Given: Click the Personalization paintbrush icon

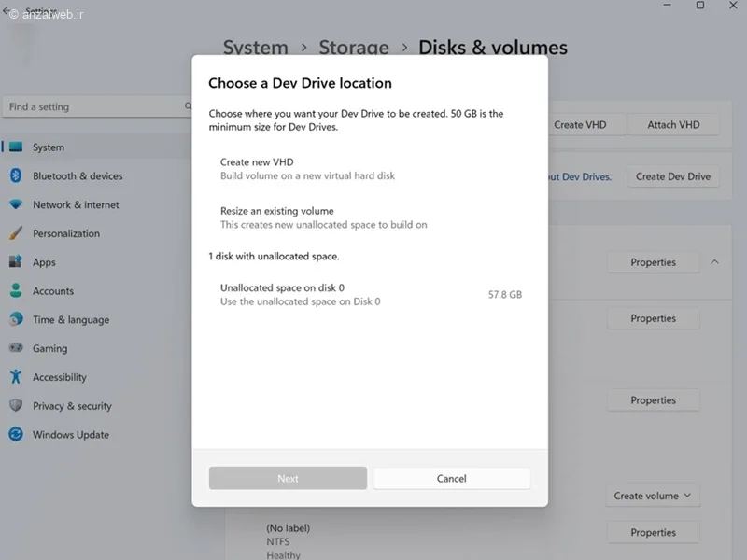Looking at the screenshot, I should (x=16, y=233).
